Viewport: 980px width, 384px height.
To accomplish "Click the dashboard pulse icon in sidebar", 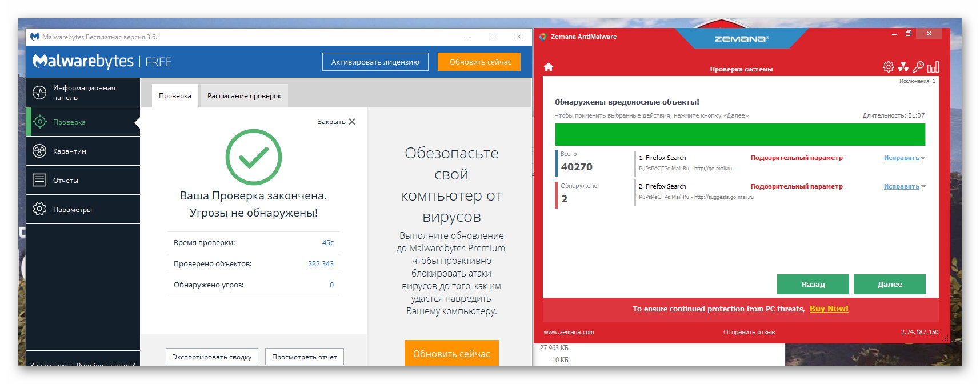I will click(x=39, y=93).
